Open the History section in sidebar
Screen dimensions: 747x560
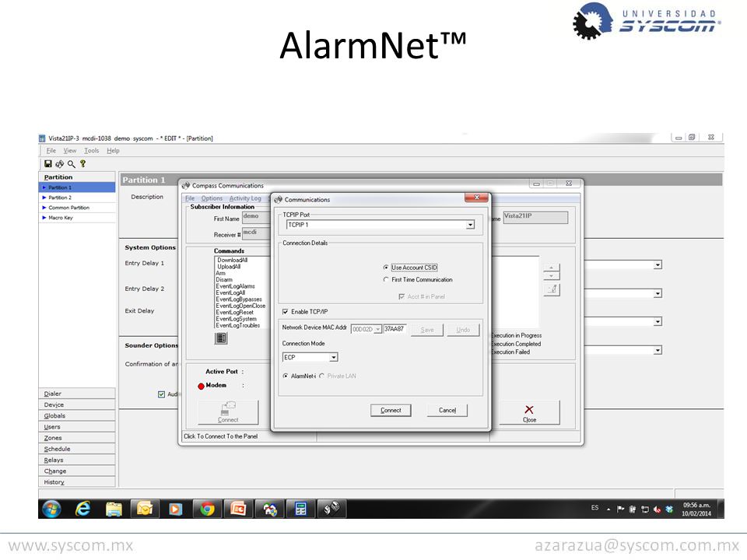[77, 482]
